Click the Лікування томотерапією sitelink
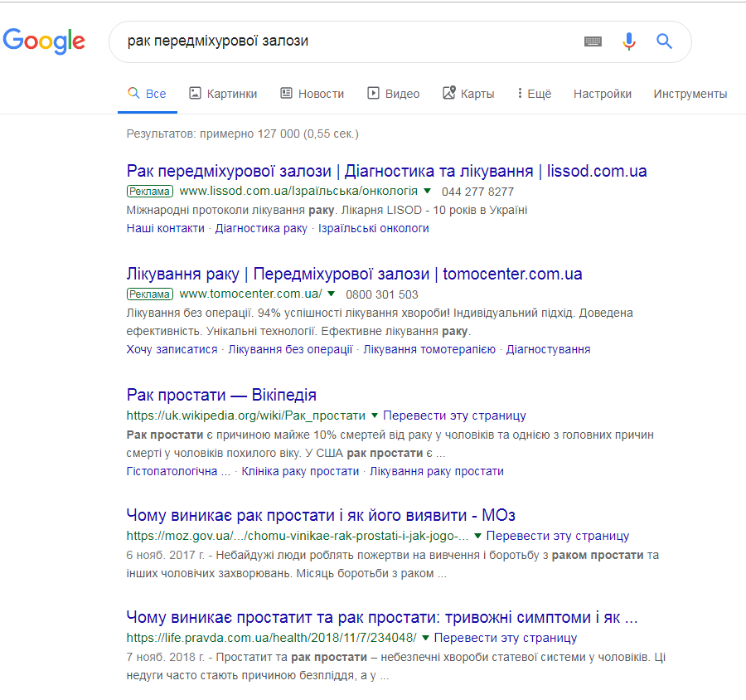 429,349
